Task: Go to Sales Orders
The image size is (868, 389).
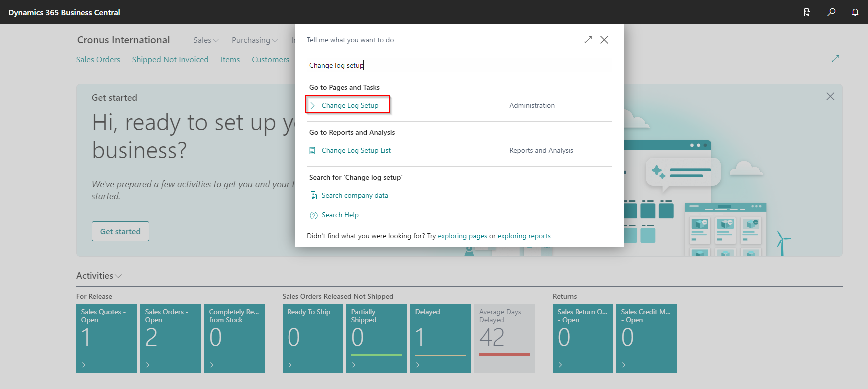Action: (98, 59)
